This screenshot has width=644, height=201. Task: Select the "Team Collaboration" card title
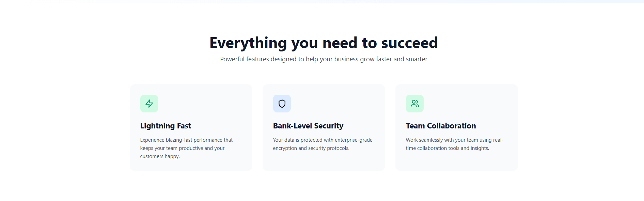click(441, 126)
